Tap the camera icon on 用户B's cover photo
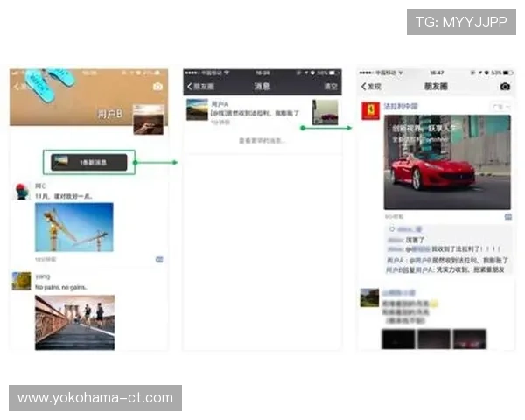Viewport: 525px width, 420px height. 157,87
